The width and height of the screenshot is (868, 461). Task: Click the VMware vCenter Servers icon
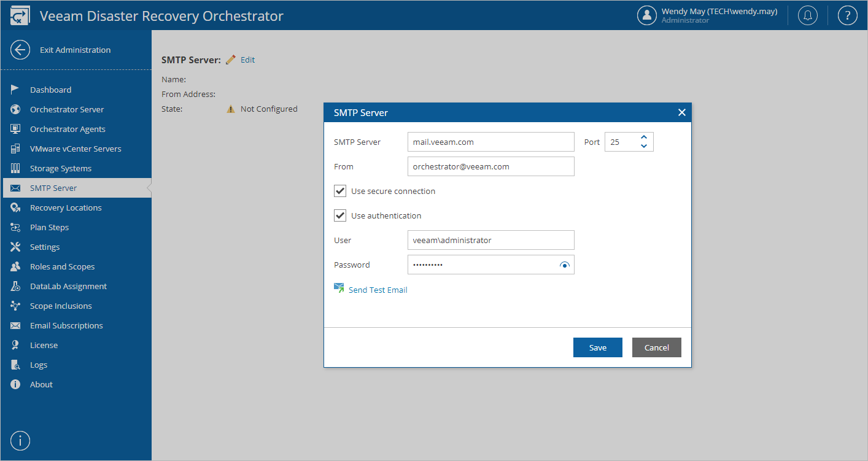click(15, 149)
